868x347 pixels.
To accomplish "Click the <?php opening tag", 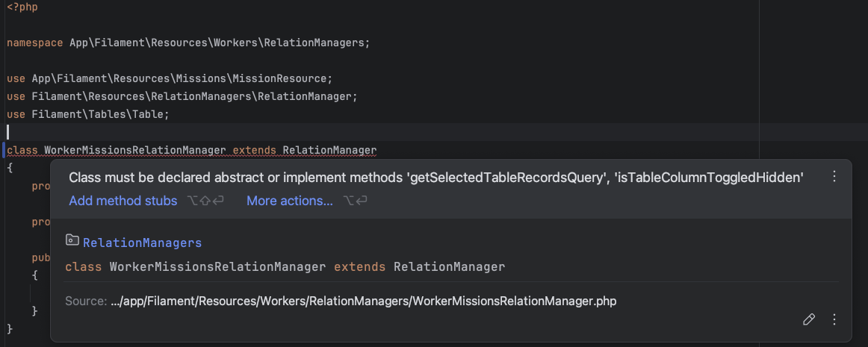I will pyautogui.click(x=22, y=7).
